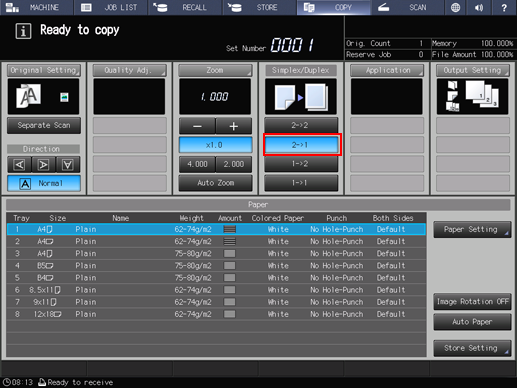Expand the Application menu

tap(387, 70)
